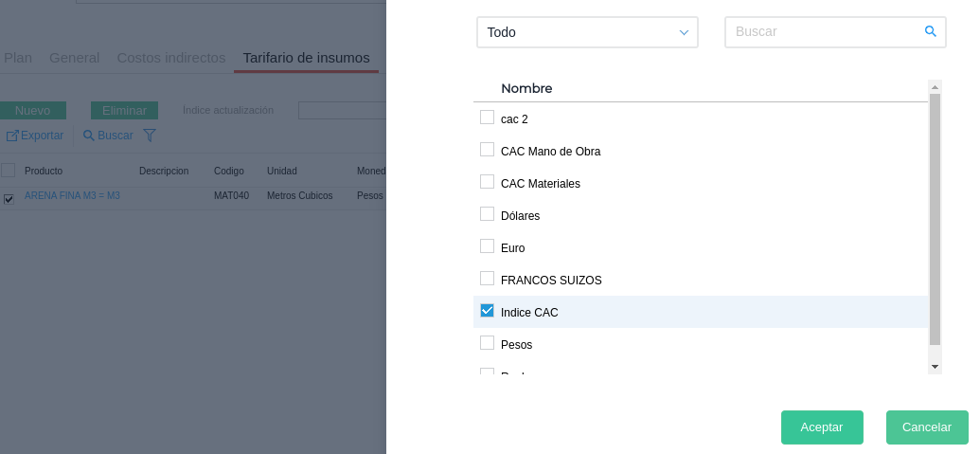Check the cac 2 checkbox
The height and width of the screenshot is (454, 980).
click(x=488, y=118)
